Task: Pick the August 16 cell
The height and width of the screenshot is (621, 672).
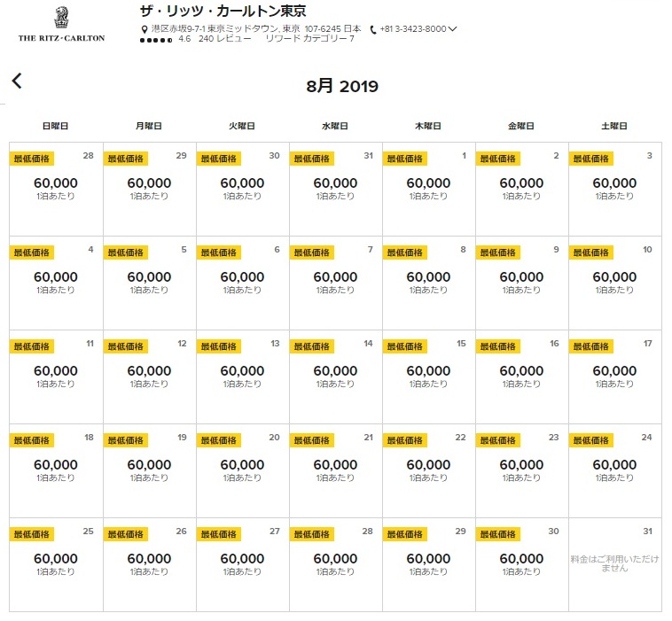Action: tap(521, 376)
